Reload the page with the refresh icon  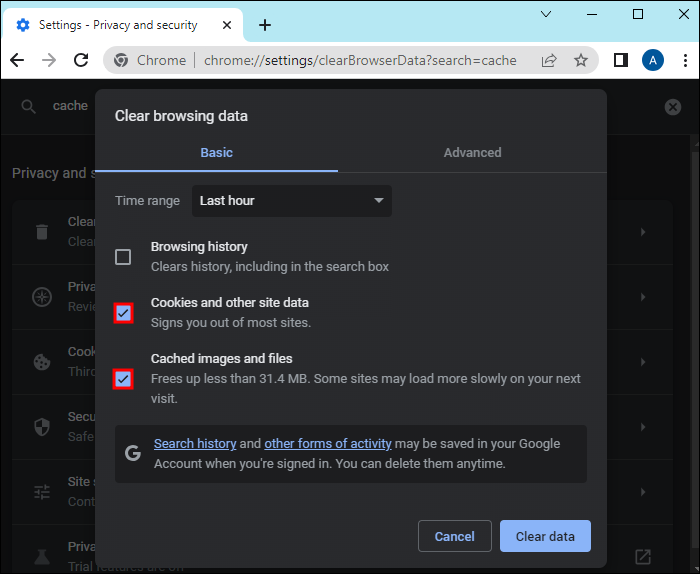tap(81, 60)
